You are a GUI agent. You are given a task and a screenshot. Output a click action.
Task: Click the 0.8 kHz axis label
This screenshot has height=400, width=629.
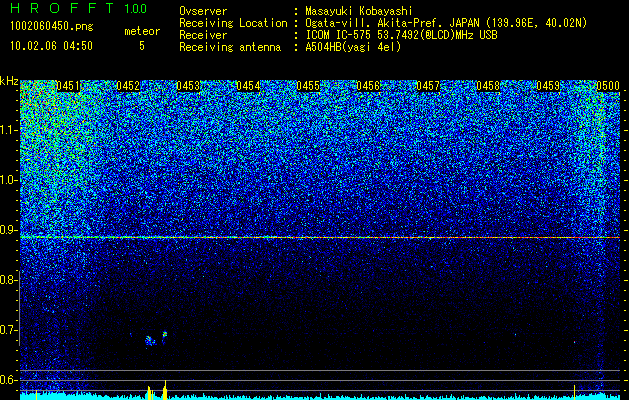8,280
